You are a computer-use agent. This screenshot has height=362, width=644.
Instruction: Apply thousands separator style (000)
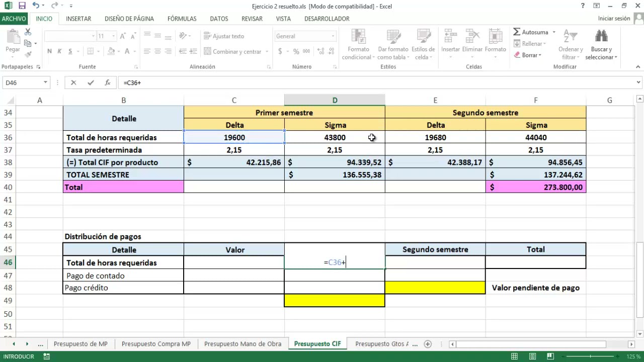click(x=306, y=51)
